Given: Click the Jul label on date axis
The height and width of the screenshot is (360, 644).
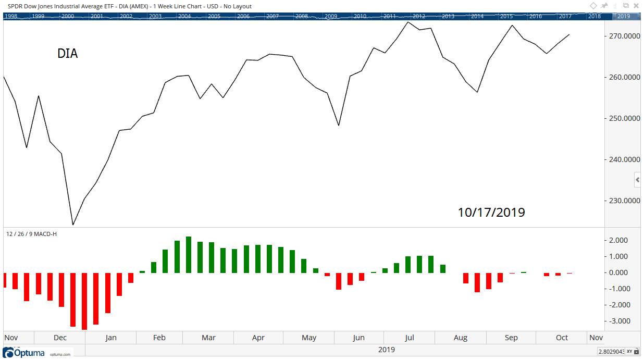Looking at the screenshot, I should (410, 338).
